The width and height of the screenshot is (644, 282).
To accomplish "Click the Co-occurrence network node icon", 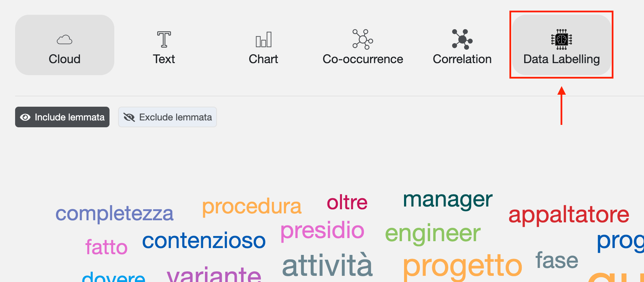I will pos(363,39).
